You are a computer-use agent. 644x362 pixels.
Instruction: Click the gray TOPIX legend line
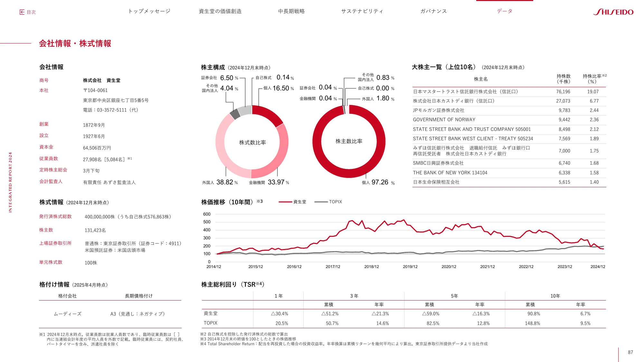tap(321, 202)
